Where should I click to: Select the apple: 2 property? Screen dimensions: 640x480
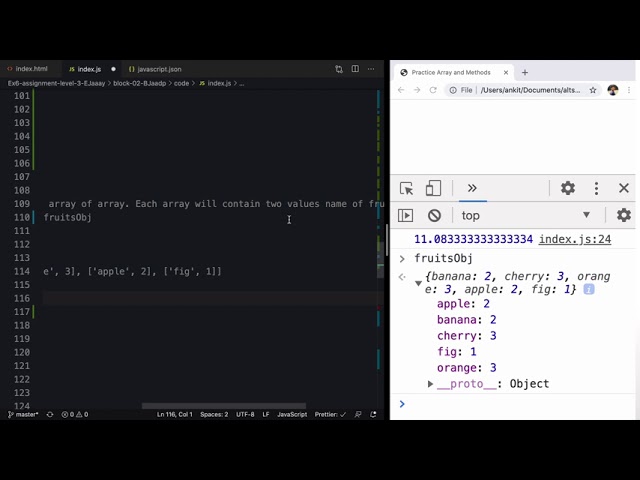coord(463,304)
